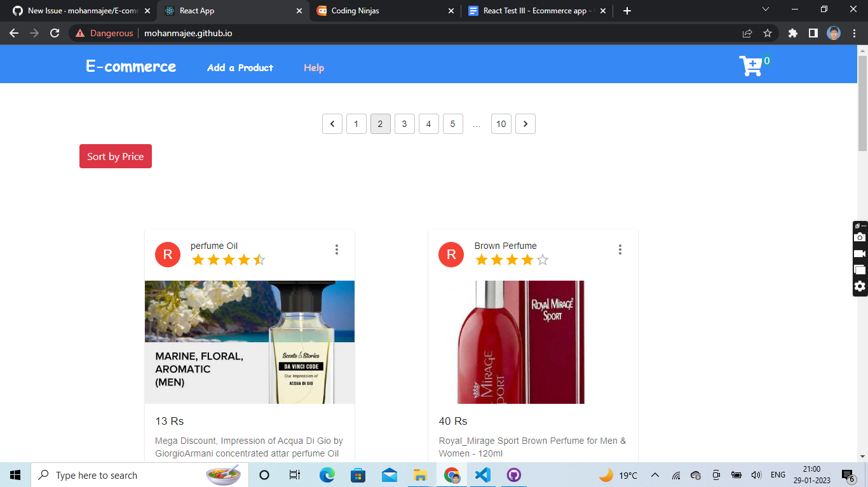Open perfume Oil card's three-dot menu

tap(337, 250)
